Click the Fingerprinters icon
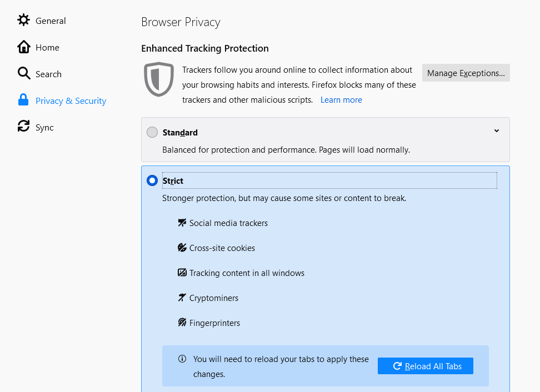The width and height of the screenshot is (540, 392). coord(182,323)
